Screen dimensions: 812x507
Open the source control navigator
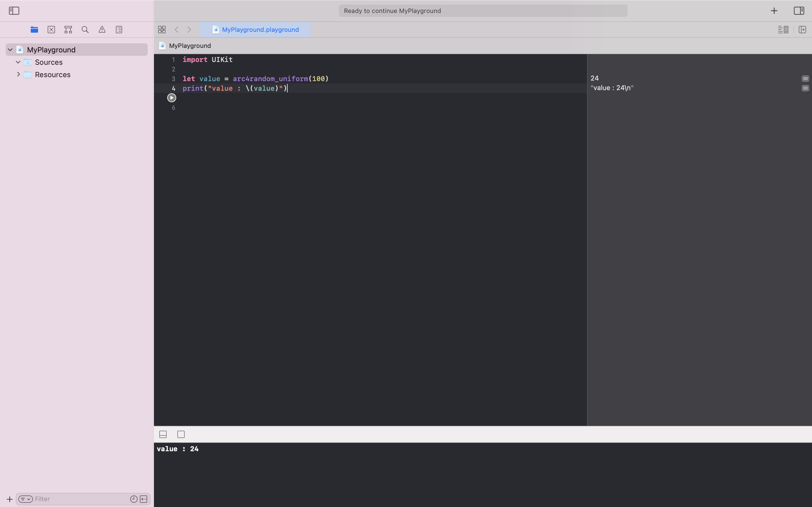pyautogui.click(x=51, y=30)
